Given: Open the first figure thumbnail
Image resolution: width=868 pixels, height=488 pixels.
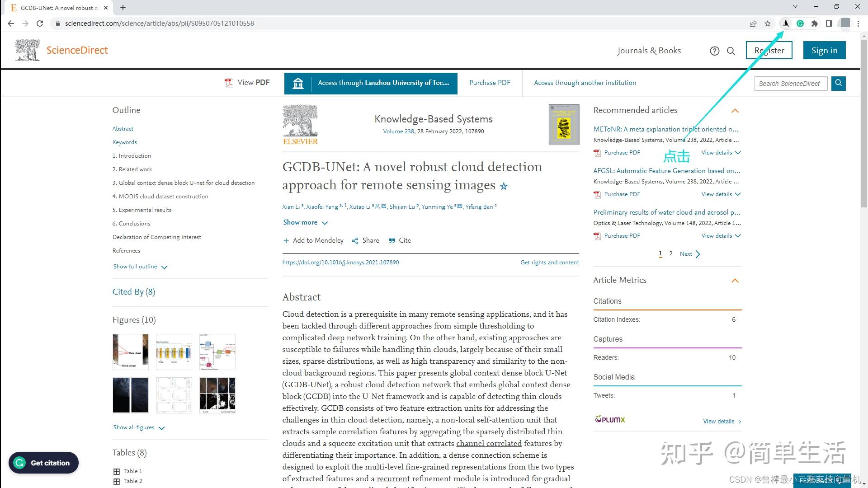Looking at the screenshot, I should click(131, 352).
